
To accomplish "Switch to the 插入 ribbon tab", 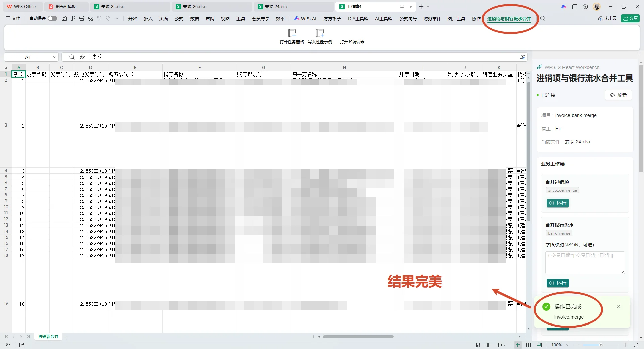I will [x=148, y=19].
